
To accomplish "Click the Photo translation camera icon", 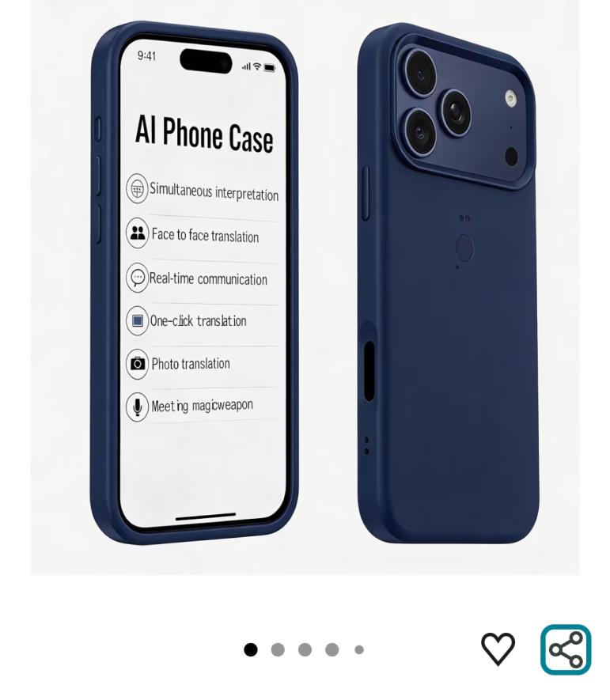I will [x=137, y=364].
